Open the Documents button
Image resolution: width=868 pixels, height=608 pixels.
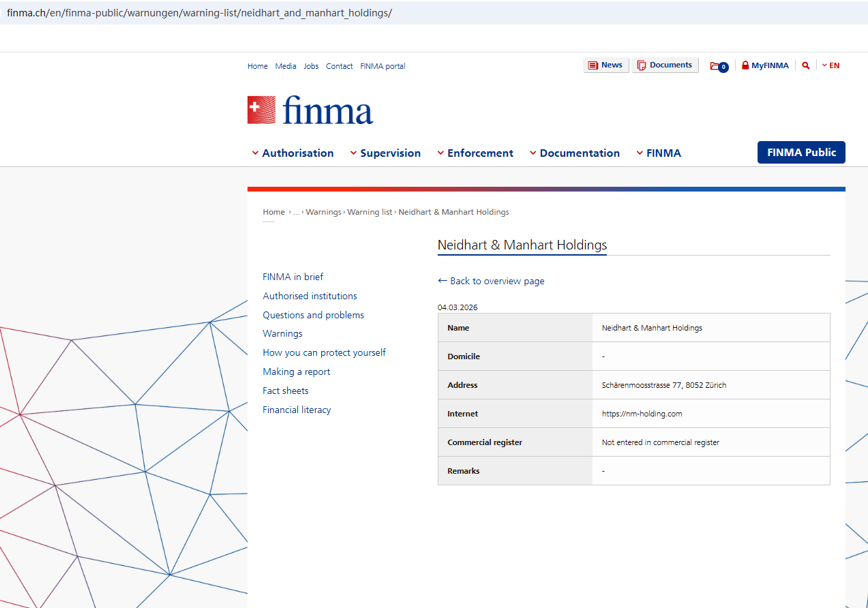pos(665,65)
